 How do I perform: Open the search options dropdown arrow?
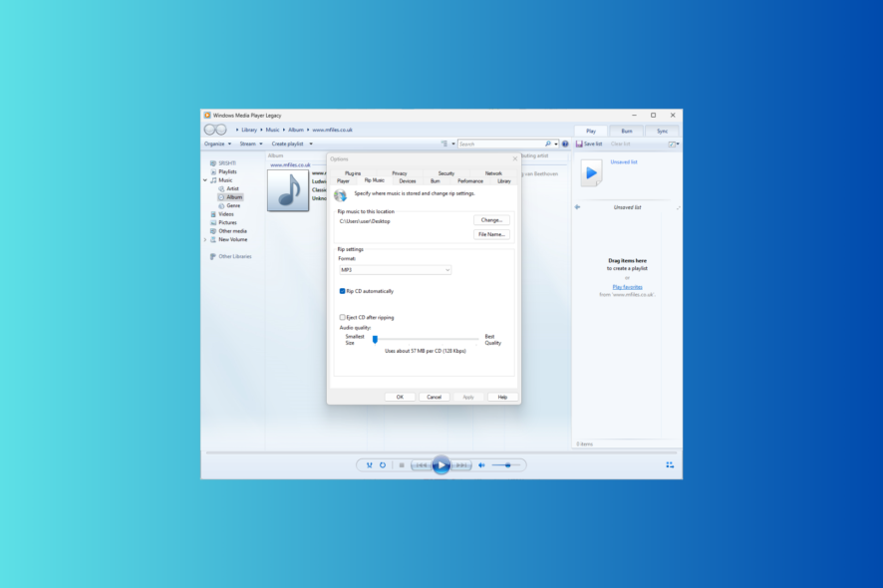pos(556,145)
